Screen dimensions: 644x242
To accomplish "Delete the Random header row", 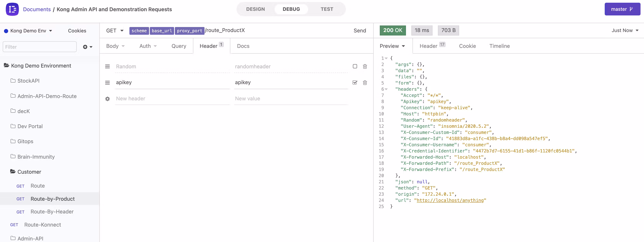I will [365, 66].
